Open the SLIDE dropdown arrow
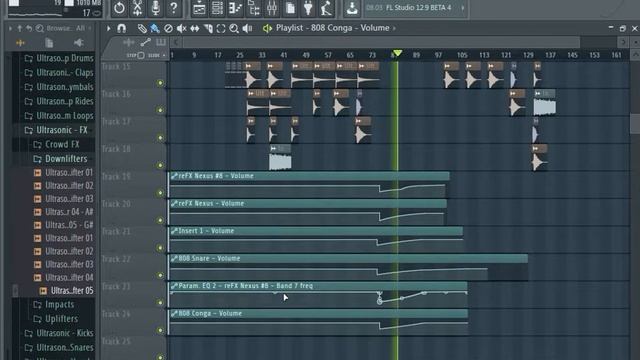 (x=164, y=55)
